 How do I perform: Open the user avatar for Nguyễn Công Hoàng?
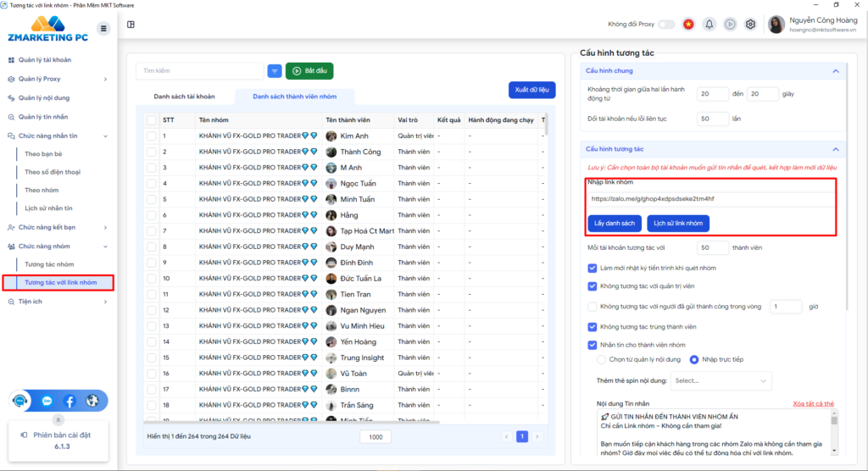click(x=776, y=25)
